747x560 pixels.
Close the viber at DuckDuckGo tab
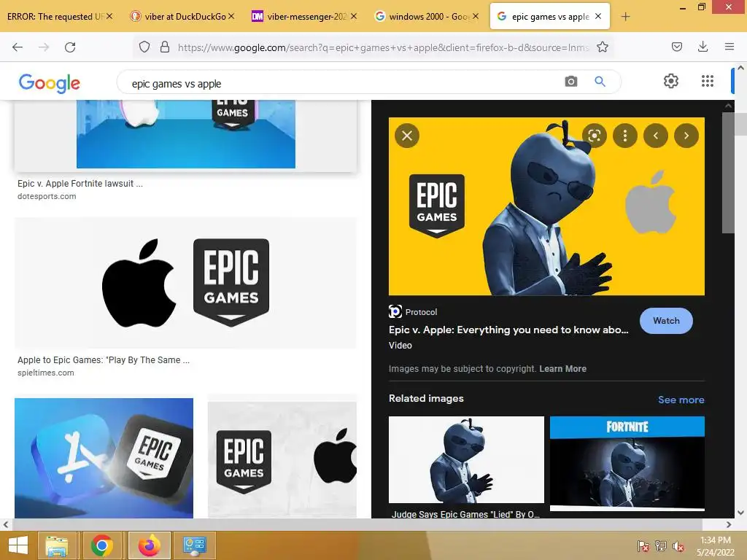pos(231,16)
